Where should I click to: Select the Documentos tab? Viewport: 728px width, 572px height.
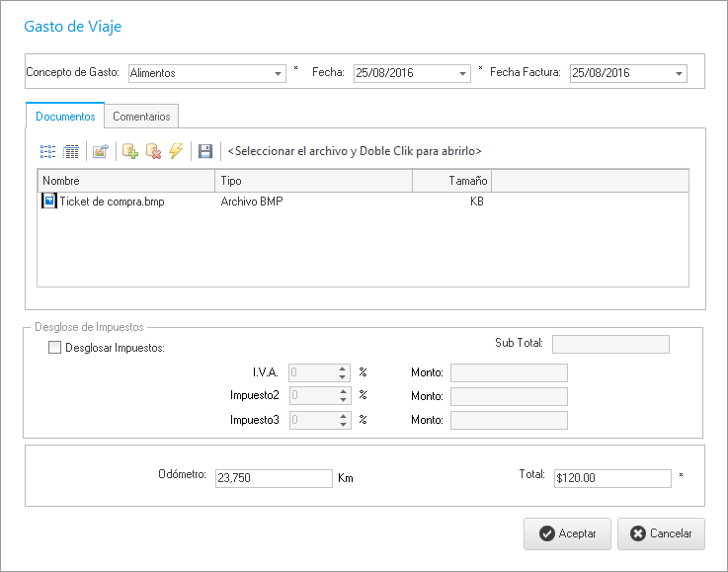point(65,117)
